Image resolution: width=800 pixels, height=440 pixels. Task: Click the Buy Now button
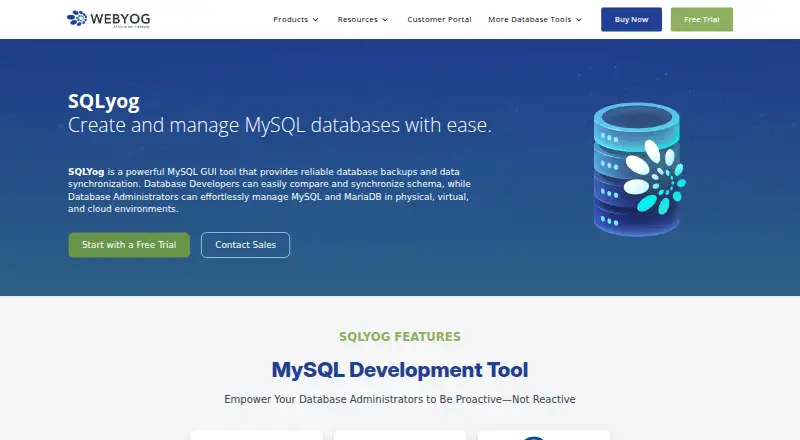631,19
